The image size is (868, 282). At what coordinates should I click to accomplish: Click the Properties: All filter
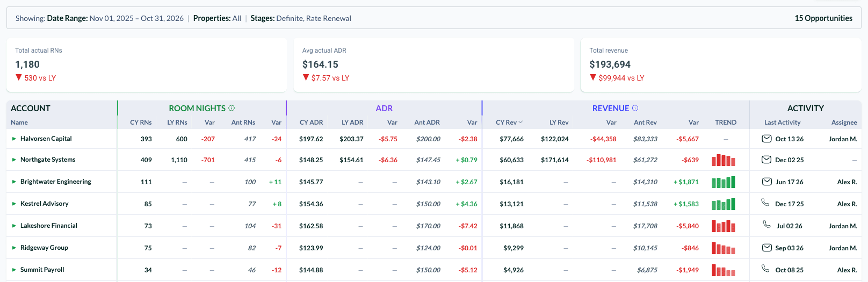pyautogui.click(x=217, y=18)
